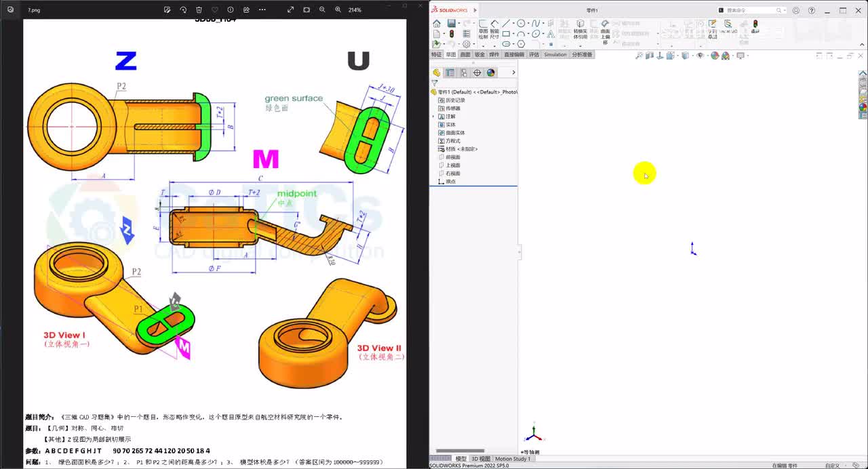Zoom in the photo
Image resolution: width=868 pixels, height=469 pixels.
click(x=338, y=9)
